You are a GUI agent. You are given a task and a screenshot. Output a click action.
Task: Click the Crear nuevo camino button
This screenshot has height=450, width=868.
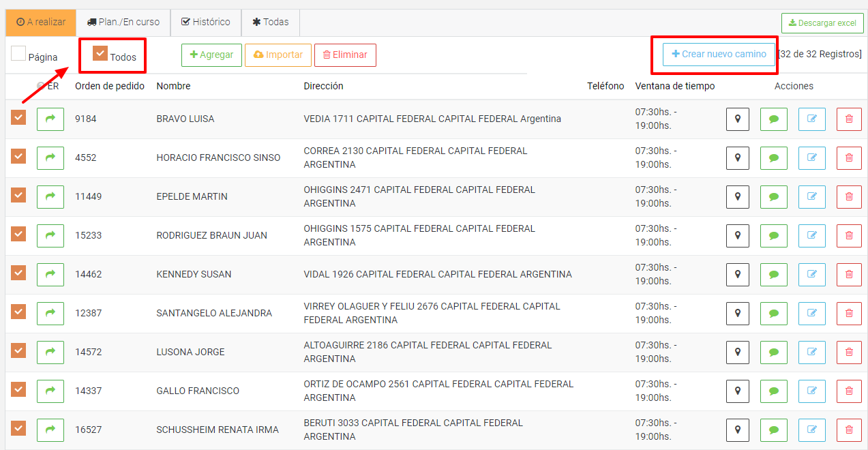719,54
